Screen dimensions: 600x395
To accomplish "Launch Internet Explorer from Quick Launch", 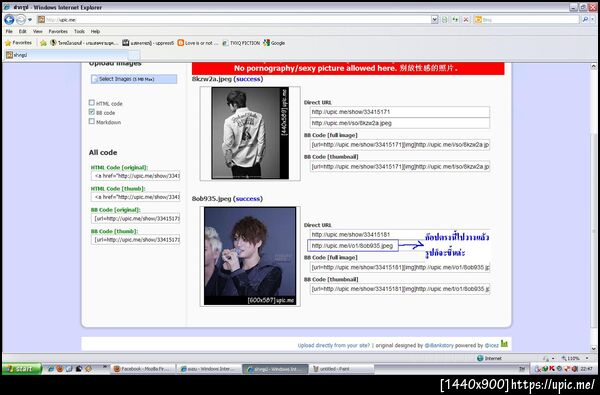I will [51, 369].
